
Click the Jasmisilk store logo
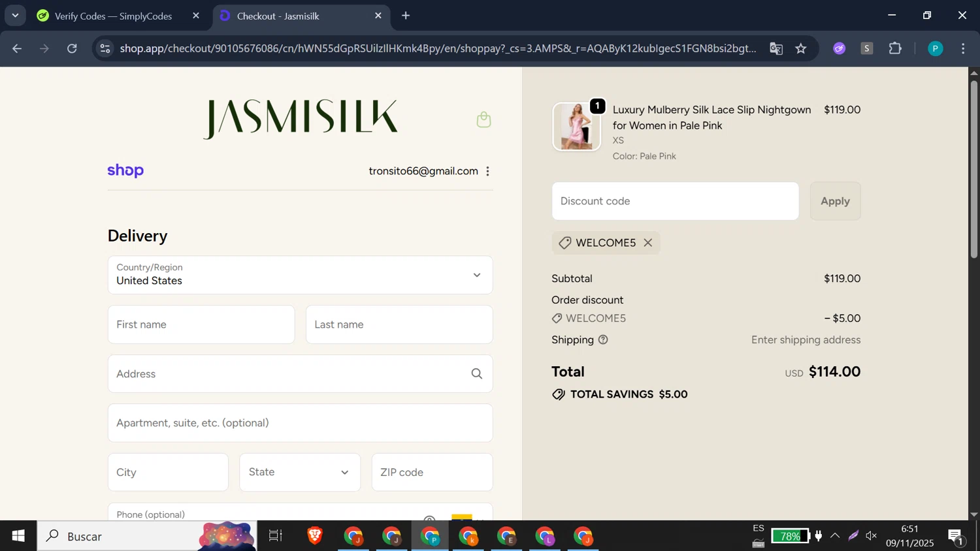pos(300,119)
